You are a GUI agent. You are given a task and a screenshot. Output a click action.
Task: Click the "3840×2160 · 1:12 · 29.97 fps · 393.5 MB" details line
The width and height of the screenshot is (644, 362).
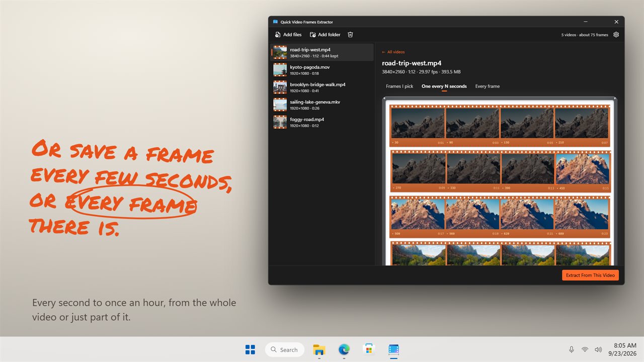421,72
